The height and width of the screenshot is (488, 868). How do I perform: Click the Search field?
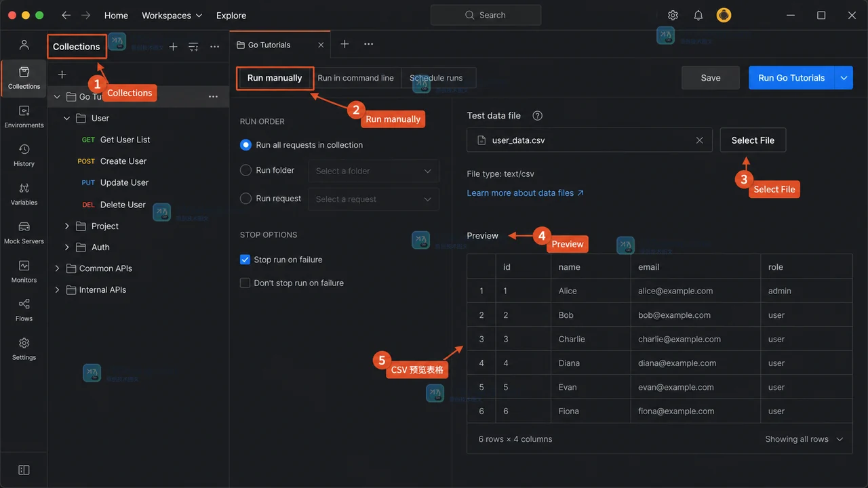click(486, 15)
